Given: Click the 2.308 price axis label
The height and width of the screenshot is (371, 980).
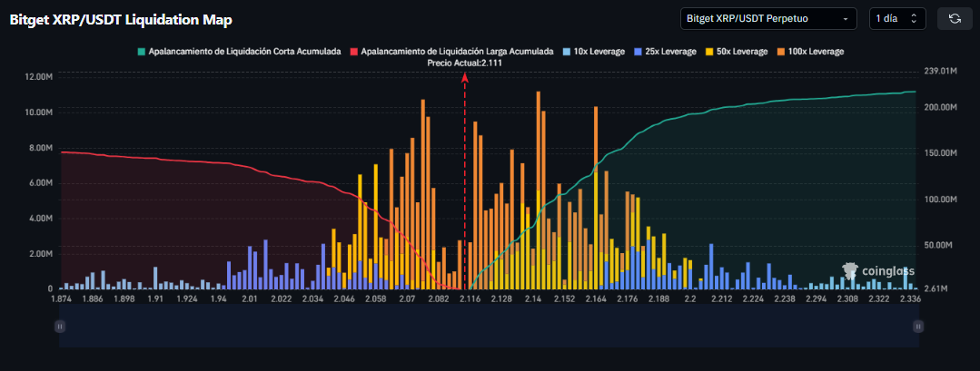Looking at the screenshot, I should point(847,299).
